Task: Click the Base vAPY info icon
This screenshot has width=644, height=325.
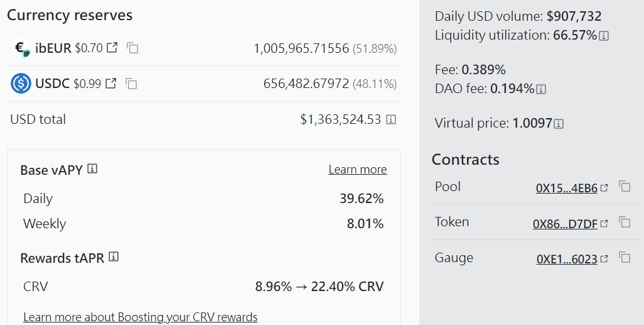Action: [x=92, y=168]
